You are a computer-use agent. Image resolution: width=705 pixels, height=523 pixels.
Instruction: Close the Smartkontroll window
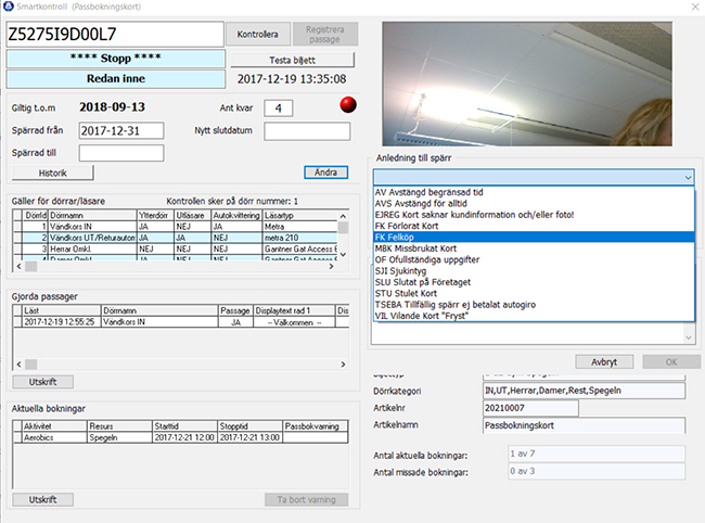click(x=695, y=6)
